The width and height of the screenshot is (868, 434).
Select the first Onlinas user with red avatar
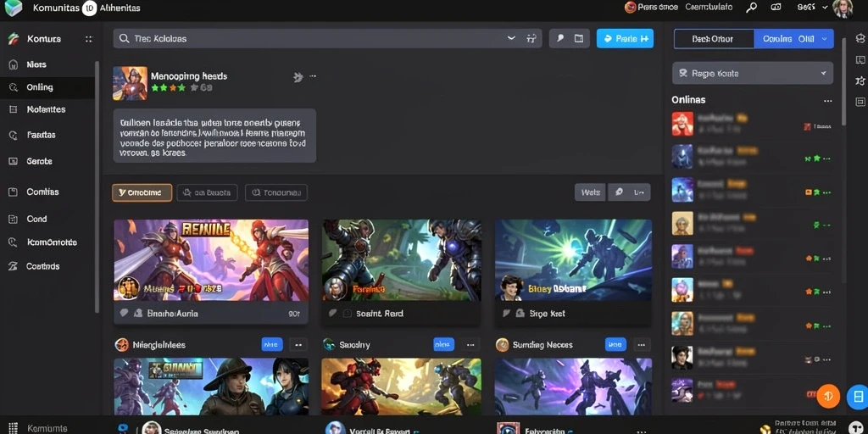coord(753,124)
